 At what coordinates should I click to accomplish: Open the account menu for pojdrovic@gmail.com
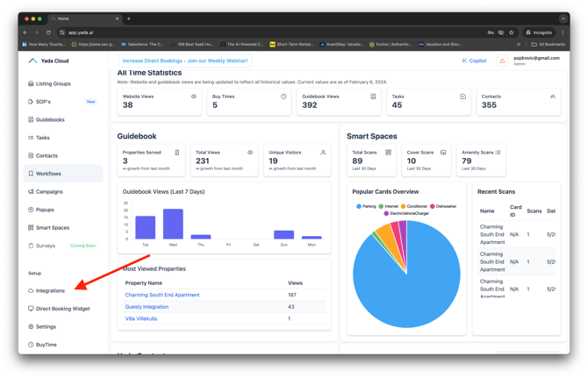(x=536, y=61)
